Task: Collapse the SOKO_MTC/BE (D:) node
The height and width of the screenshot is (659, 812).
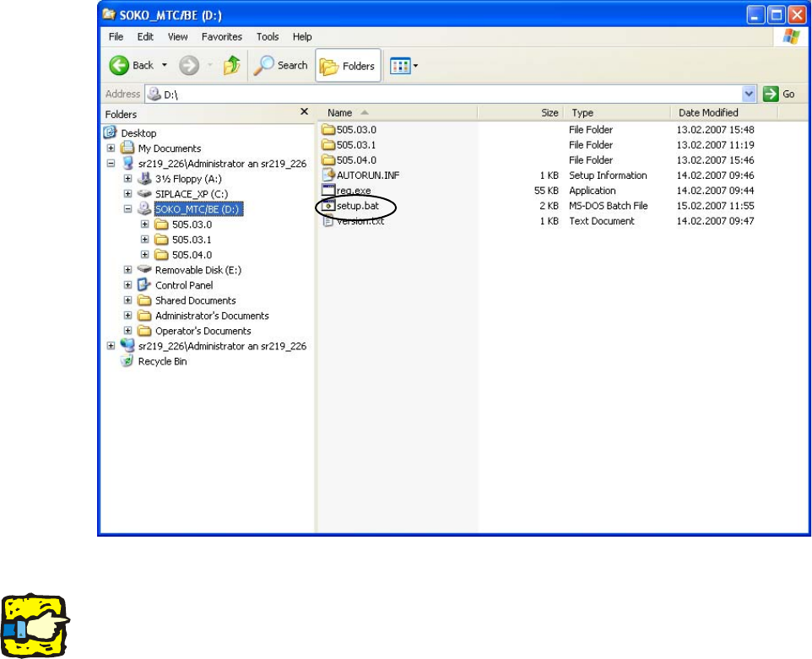Action: click(x=128, y=209)
